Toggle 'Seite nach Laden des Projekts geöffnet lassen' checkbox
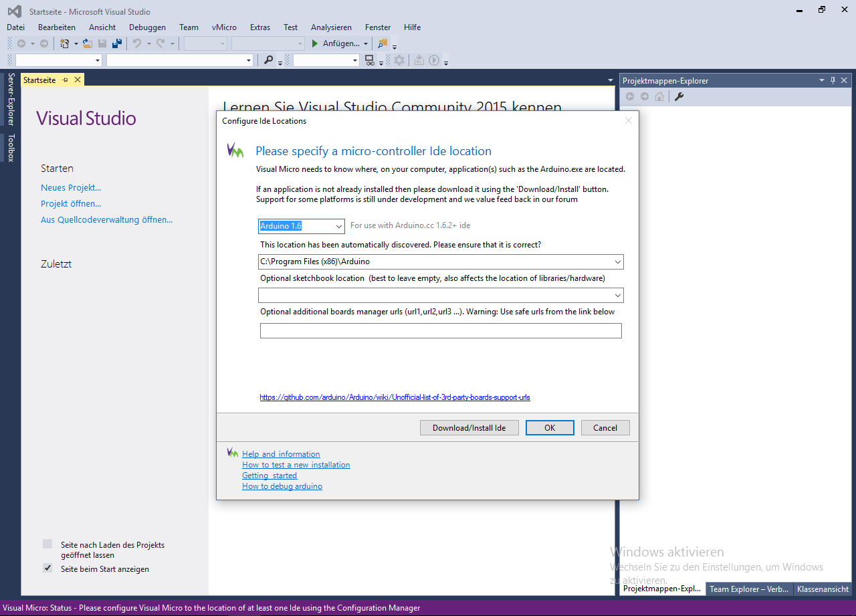The width and height of the screenshot is (856, 616). 47,544
